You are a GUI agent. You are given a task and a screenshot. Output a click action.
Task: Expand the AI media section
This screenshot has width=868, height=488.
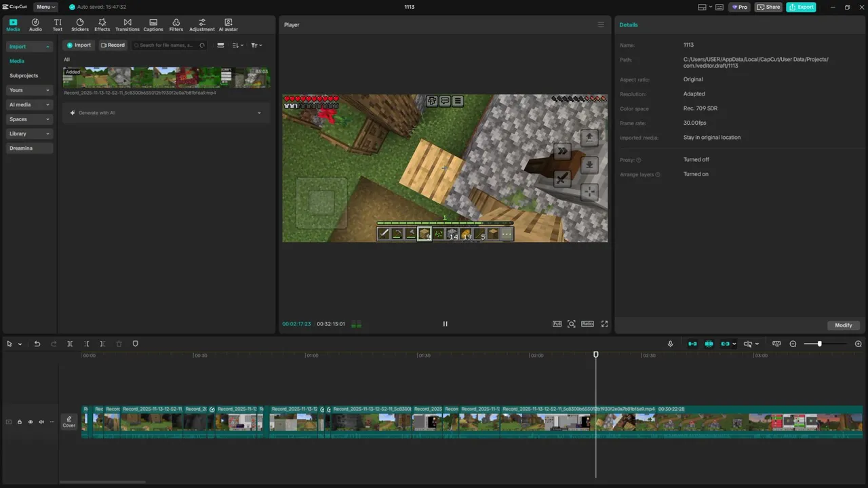tap(30, 104)
